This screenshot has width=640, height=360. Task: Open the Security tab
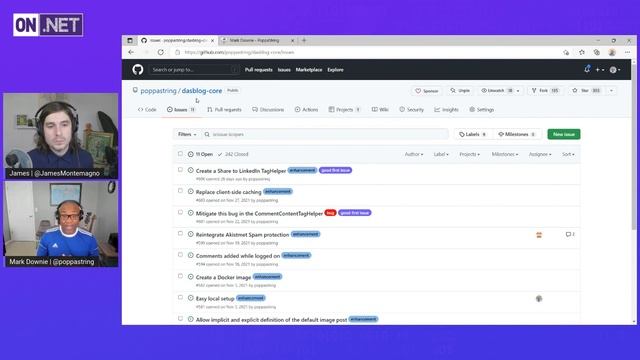(x=411, y=109)
